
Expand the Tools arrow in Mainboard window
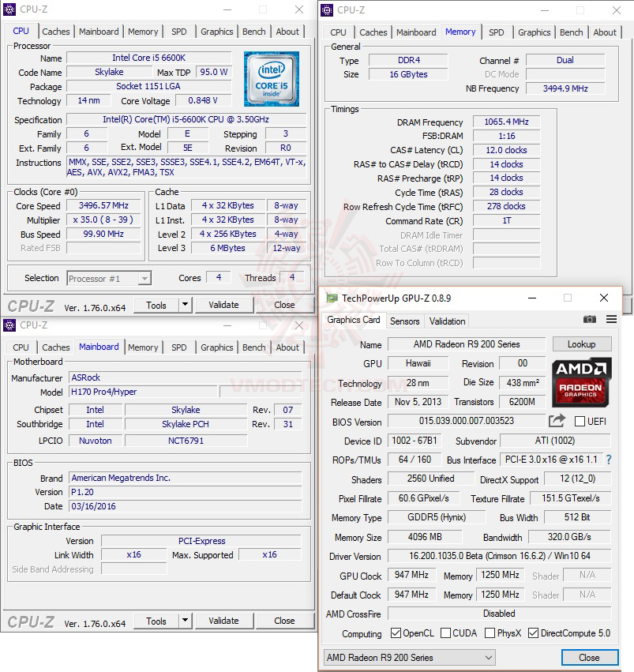point(185,621)
